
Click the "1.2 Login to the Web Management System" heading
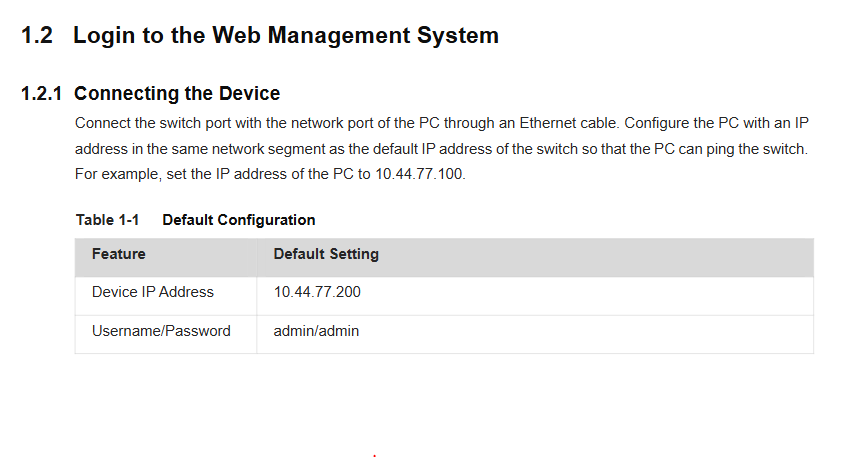tap(259, 35)
